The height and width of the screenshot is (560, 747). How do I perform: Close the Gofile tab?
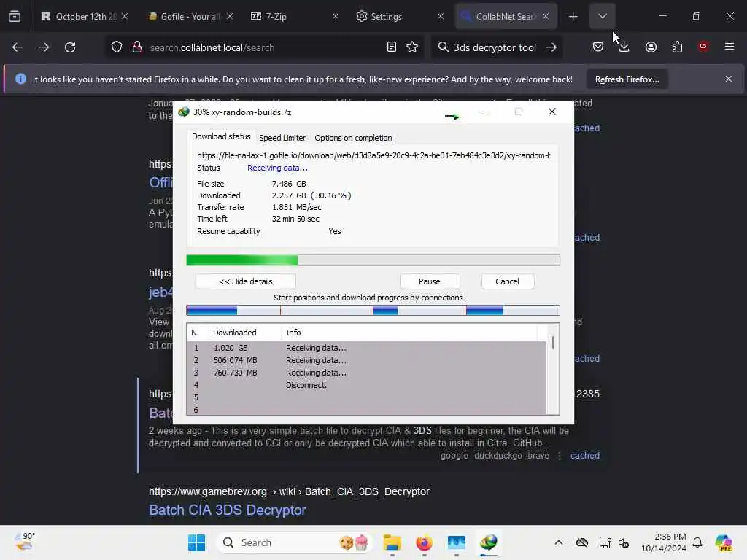point(230,17)
